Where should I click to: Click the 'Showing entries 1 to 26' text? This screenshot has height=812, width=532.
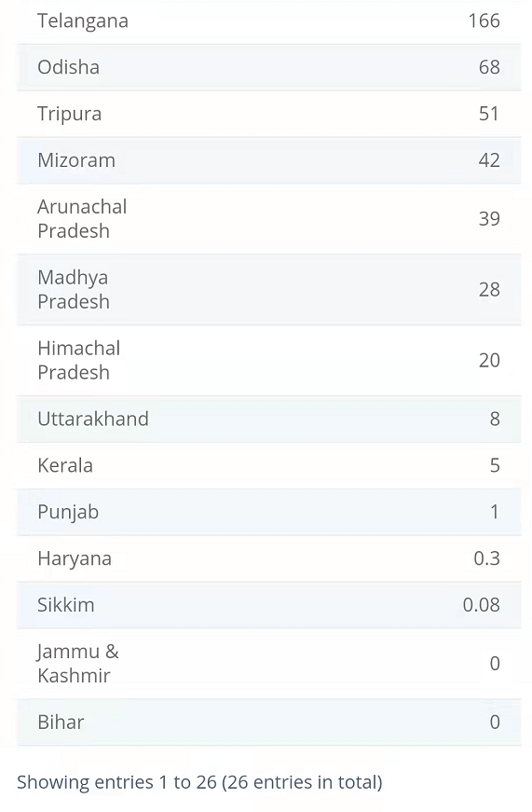pyautogui.click(x=199, y=782)
